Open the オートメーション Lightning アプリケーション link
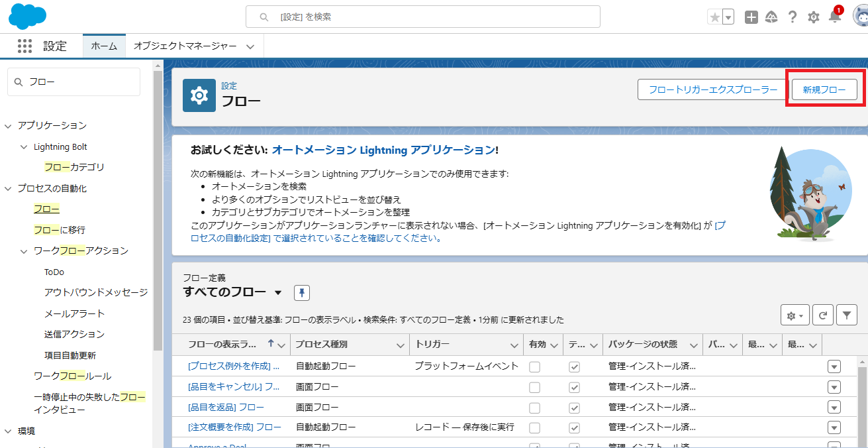 tap(383, 150)
